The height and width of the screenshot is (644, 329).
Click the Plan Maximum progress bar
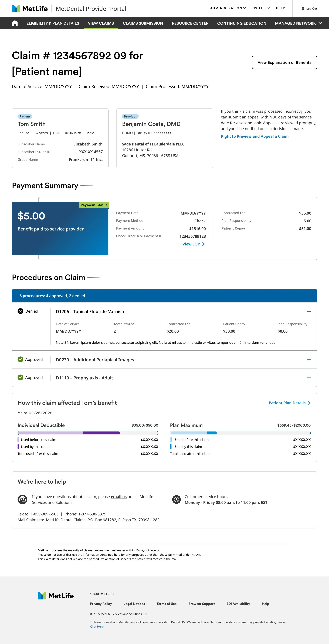coord(240,433)
